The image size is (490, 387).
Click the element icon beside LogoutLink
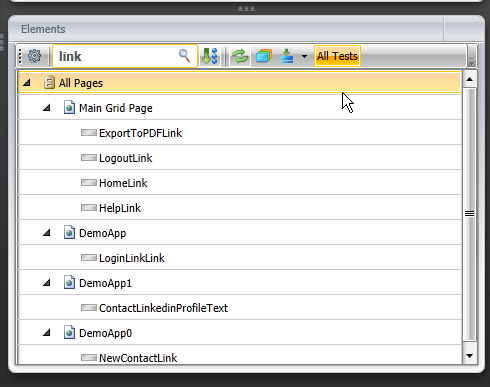89,158
